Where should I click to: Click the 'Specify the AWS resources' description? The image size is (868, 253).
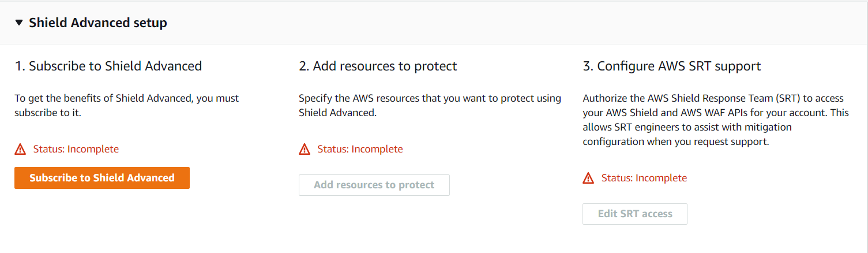click(x=430, y=98)
